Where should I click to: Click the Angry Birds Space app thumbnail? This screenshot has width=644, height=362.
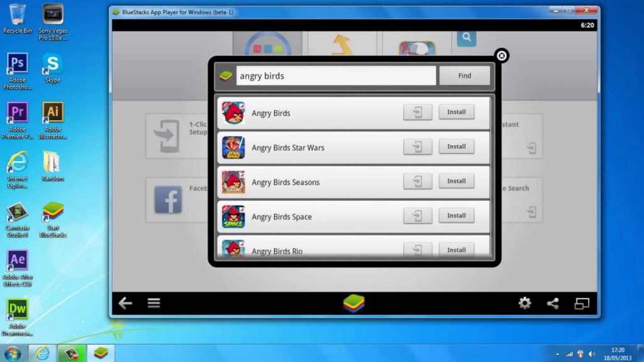coord(233,216)
